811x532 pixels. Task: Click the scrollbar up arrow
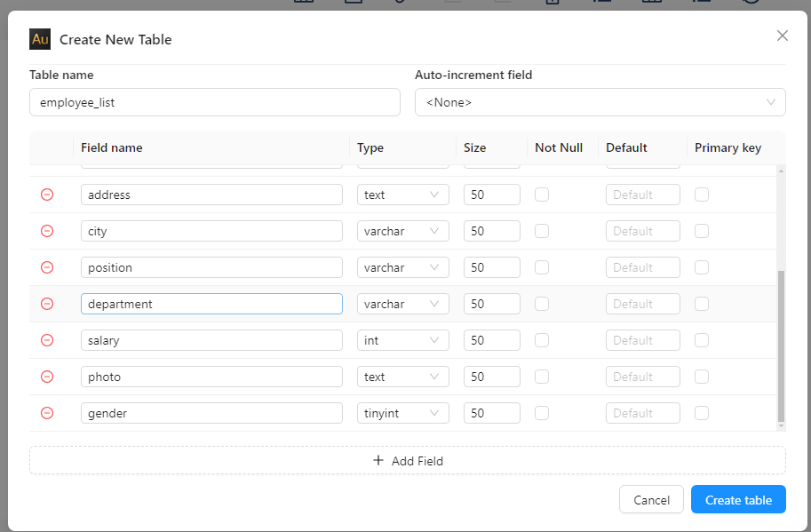(781, 171)
